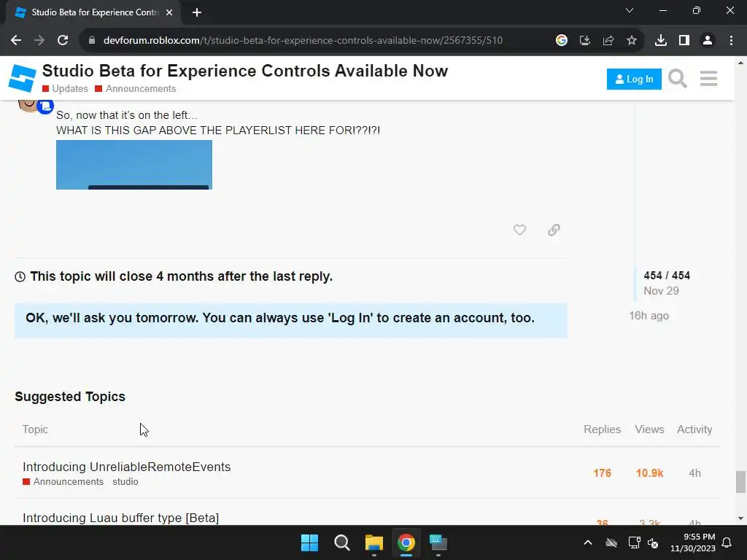Open File Explorer from taskbar
This screenshot has height=560, width=747.
click(x=374, y=542)
